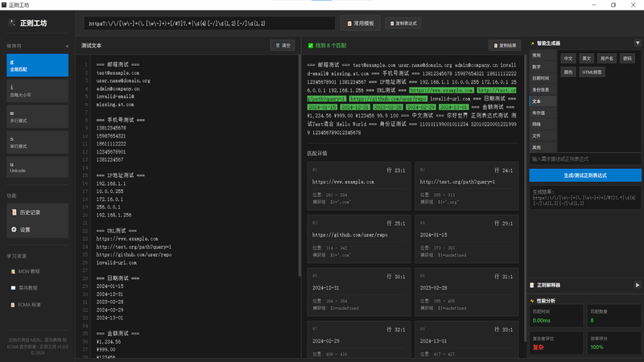Select the 身份信息 category tab
Screen dimensions: 644x362
pos(543,89)
